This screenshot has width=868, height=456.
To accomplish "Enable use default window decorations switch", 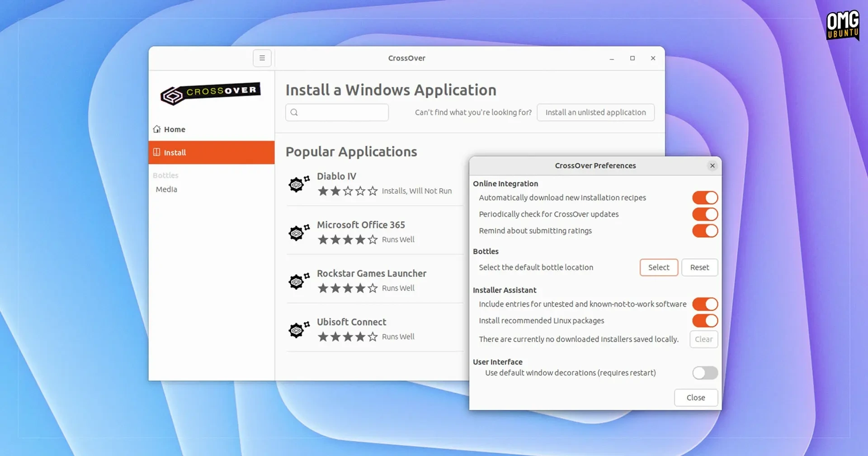I will pos(705,373).
